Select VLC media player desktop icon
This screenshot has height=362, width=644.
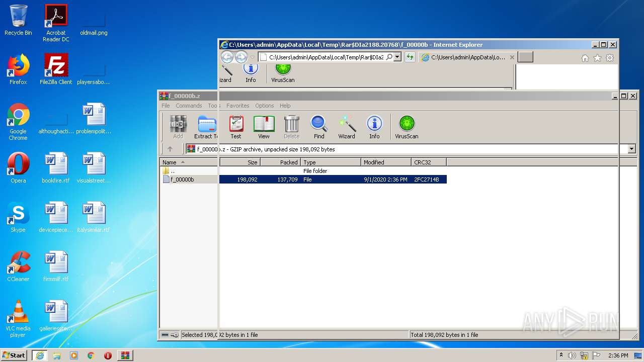pos(18,319)
